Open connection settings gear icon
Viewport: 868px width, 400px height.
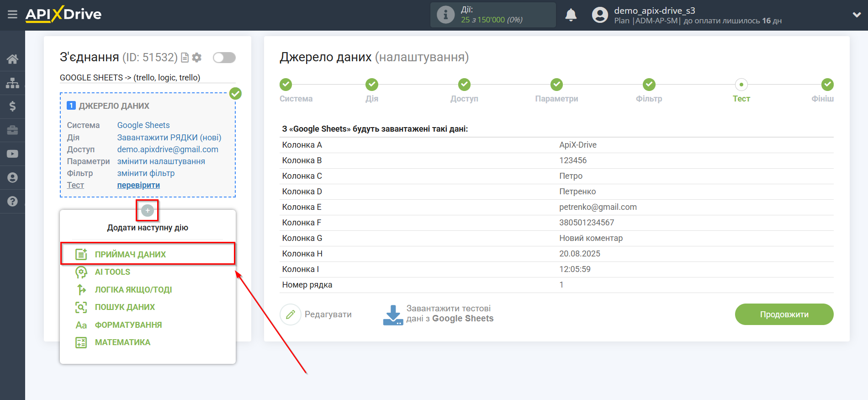click(x=197, y=57)
